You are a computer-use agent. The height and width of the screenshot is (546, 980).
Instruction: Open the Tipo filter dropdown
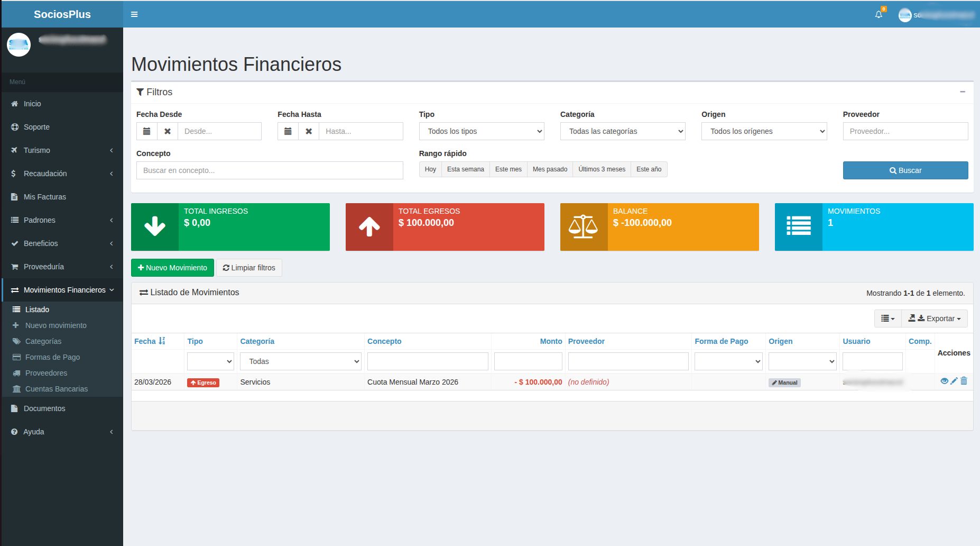click(481, 131)
